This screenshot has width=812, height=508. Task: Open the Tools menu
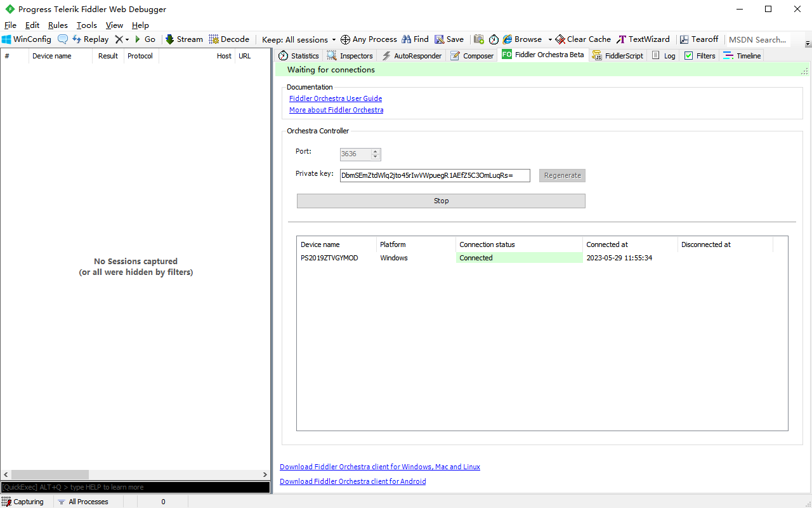(87, 25)
